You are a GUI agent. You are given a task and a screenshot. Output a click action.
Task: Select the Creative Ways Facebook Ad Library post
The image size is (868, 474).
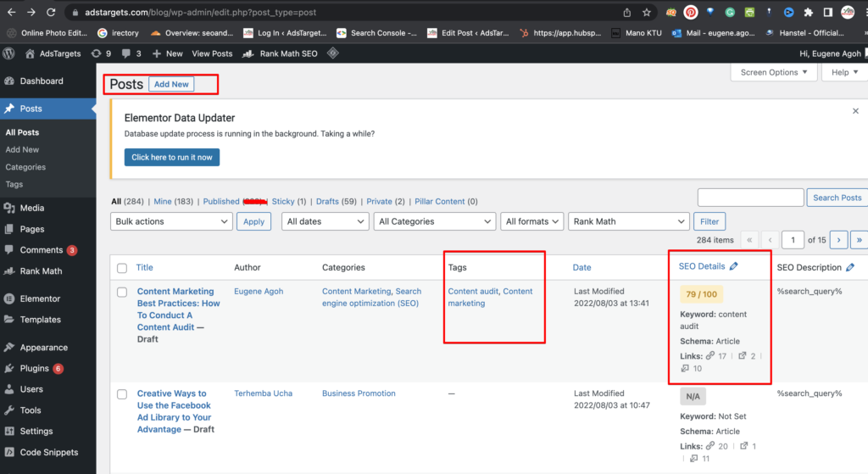[x=122, y=394]
